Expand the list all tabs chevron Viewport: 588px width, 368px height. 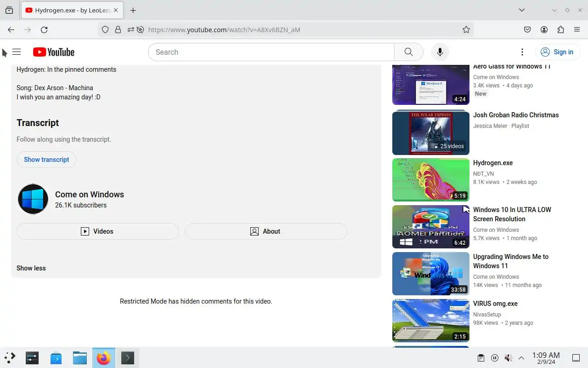point(522,10)
